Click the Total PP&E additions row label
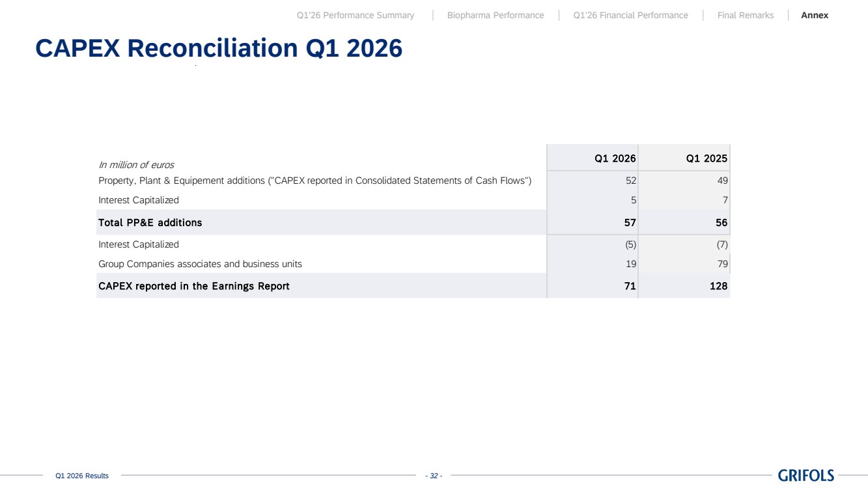 coord(150,223)
